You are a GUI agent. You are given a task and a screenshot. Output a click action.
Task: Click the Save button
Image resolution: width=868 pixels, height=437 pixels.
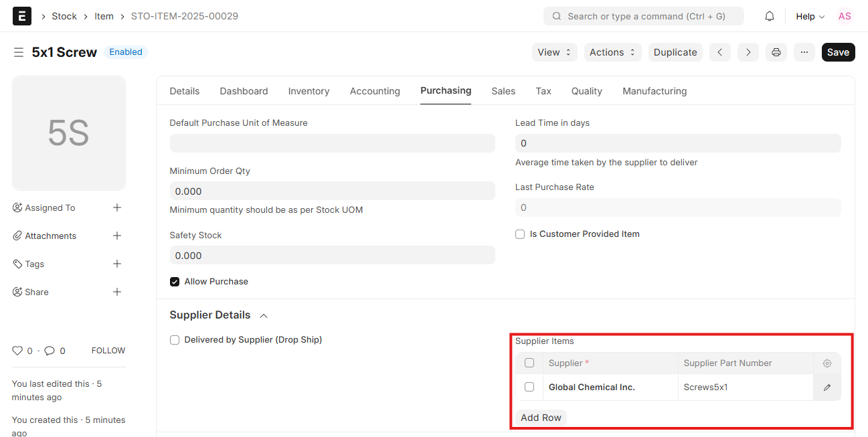838,52
